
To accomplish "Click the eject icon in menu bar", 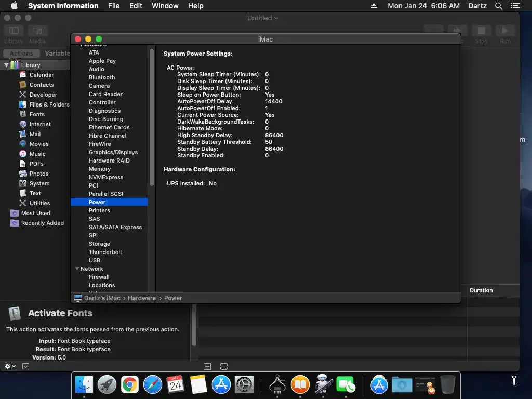I will click(374, 6).
